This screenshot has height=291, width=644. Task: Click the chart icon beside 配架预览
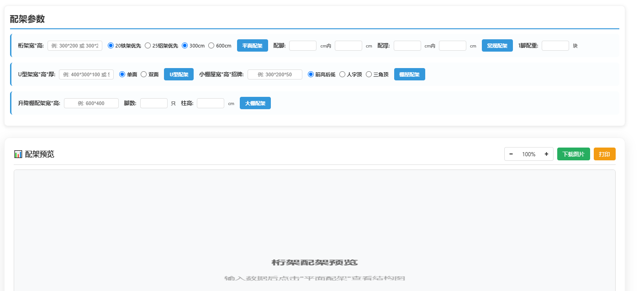point(18,154)
